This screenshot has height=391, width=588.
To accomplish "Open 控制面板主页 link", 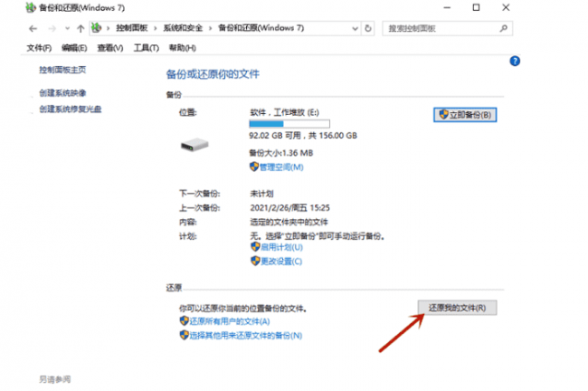I will 62,70.
